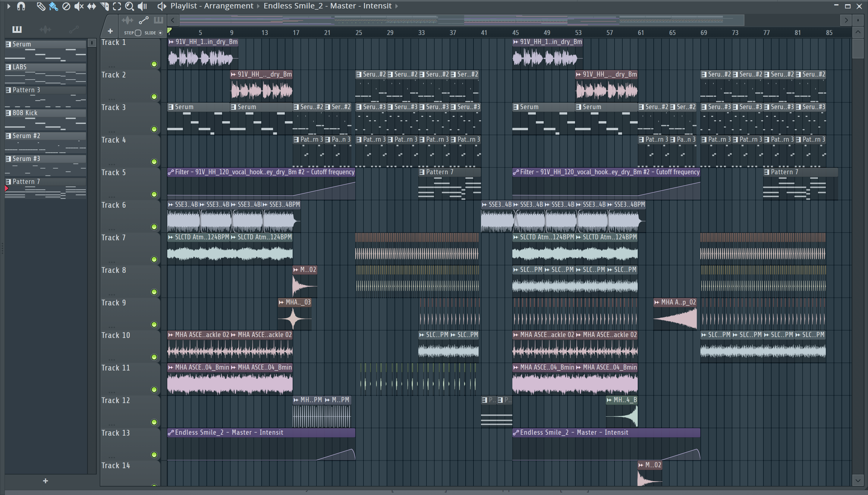This screenshot has height=495, width=868.
Task: Select the Slip tool
Action: point(92,6)
